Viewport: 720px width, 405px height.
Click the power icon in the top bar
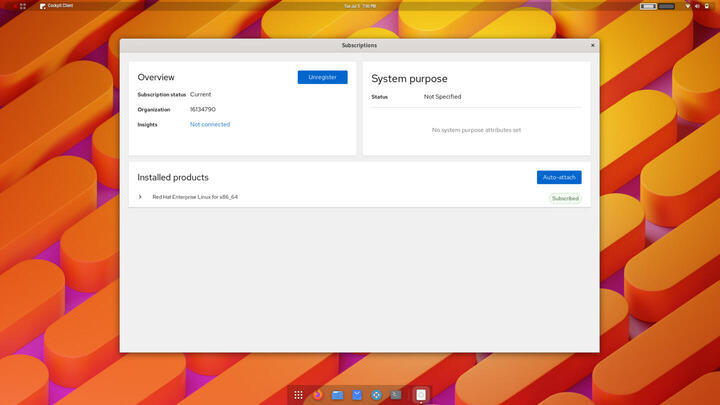coord(707,6)
